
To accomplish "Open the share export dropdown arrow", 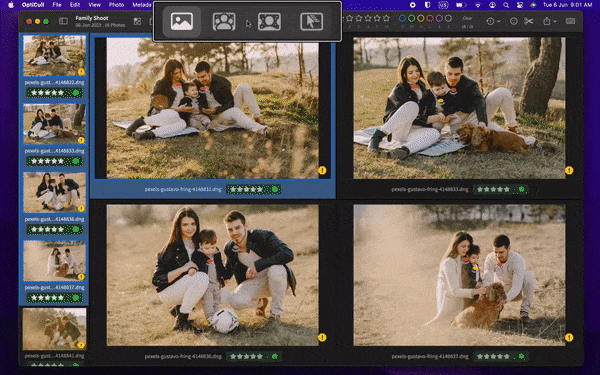I will click(555, 22).
